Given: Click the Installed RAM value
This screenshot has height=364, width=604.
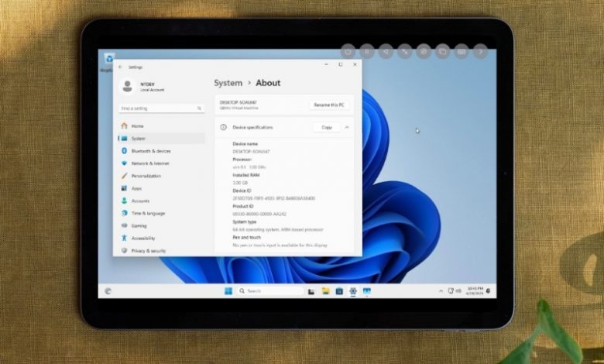Looking at the screenshot, I should pyautogui.click(x=240, y=183).
